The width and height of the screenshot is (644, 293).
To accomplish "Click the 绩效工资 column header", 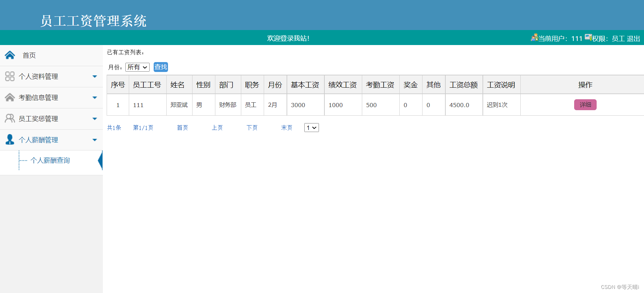I will (x=343, y=85).
